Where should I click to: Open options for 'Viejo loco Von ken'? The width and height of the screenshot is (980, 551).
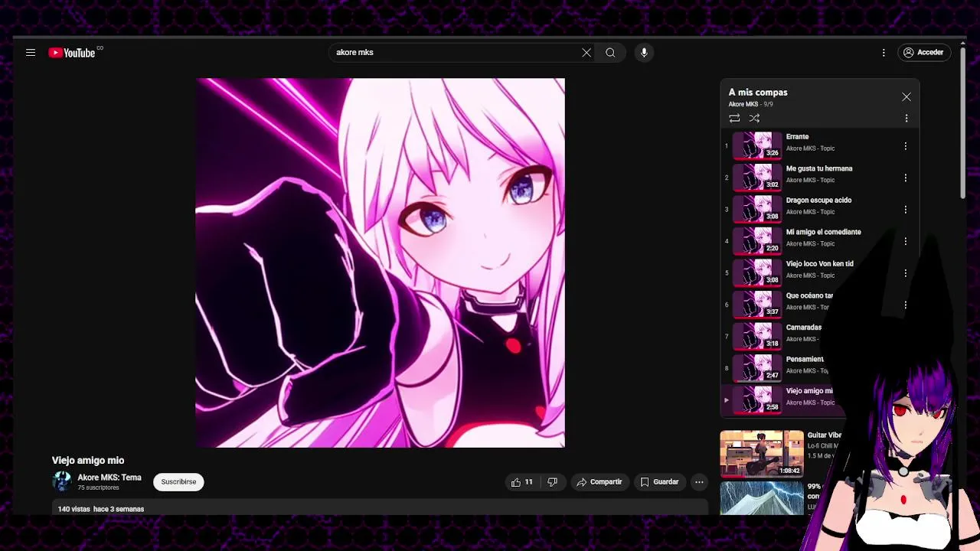(905, 273)
